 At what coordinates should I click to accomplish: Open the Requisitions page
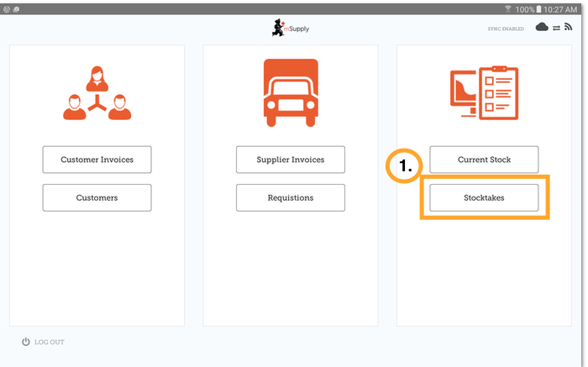pyautogui.click(x=290, y=197)
